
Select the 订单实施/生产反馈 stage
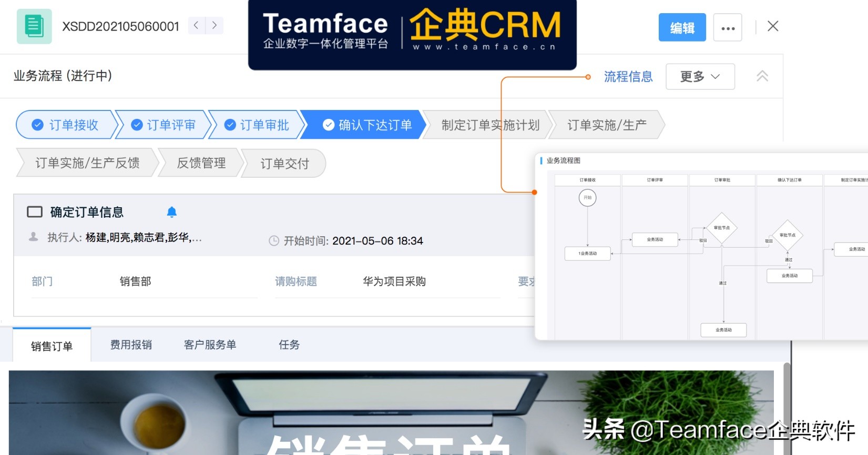[x=87, y=163]
